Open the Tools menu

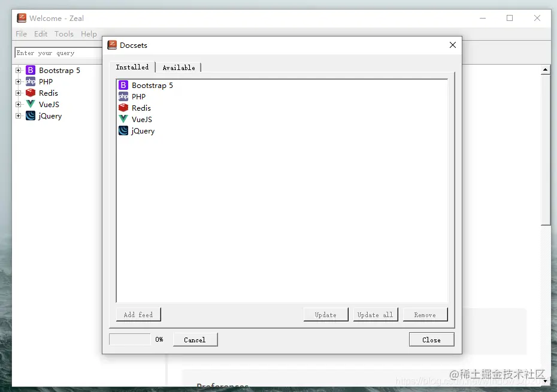coord(64,34)
